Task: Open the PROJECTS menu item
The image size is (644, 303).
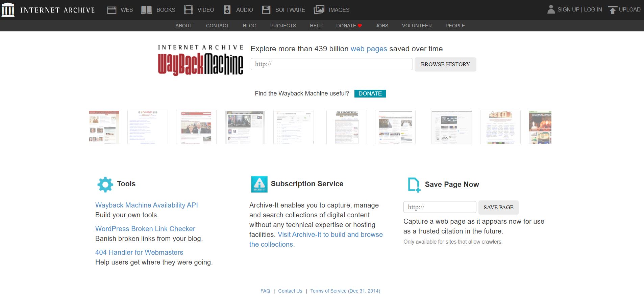Action: 283,26
